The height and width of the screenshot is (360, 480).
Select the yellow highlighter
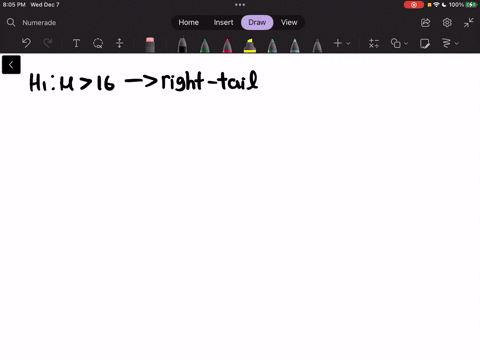(x=250, y=45)
